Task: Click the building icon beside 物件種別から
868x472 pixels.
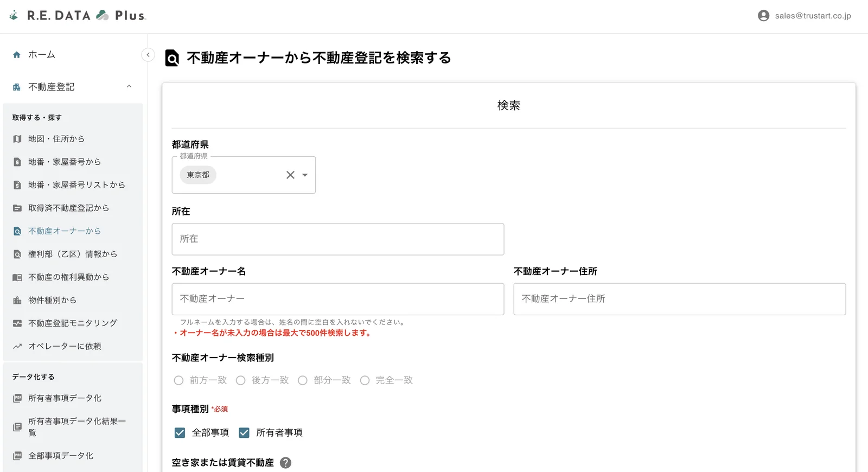Action: coord(17,301)
